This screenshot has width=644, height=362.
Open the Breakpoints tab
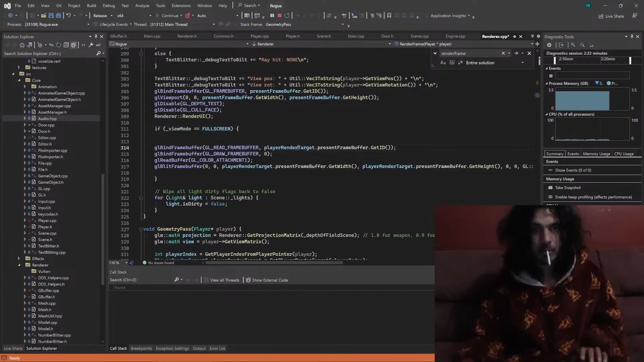[141, 349]
